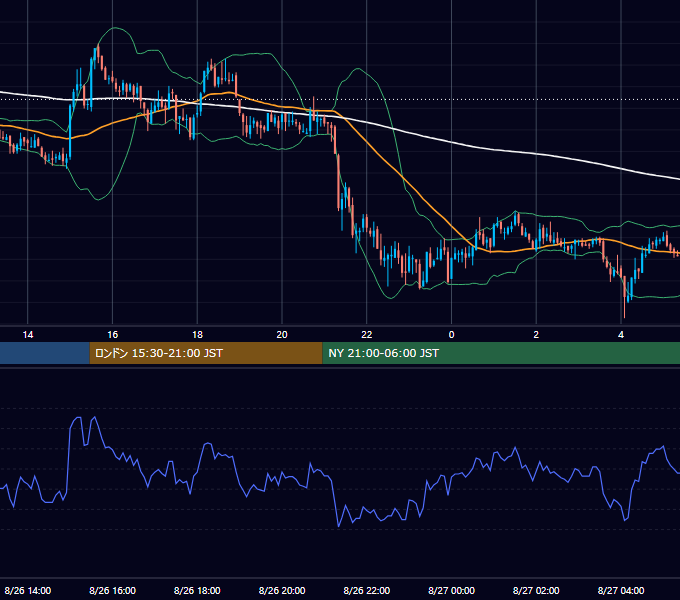Click the 8/26 22:00 time label
The image size is (680, 600).
pyautogui.click(x=367, y=590)
